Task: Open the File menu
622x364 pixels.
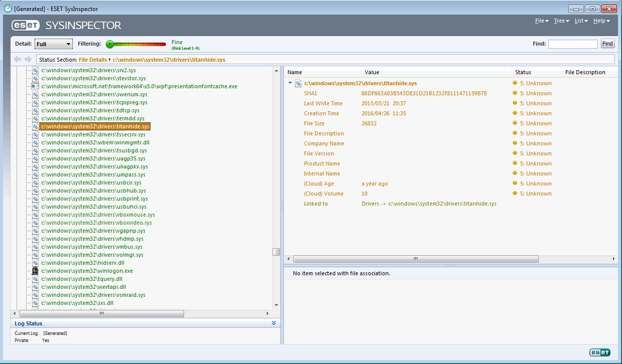Action: coord(541,21)
